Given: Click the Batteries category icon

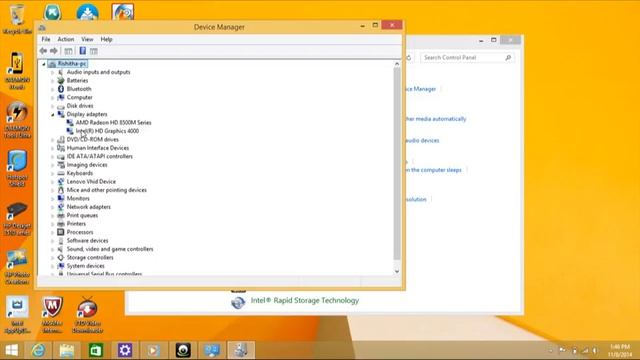Looking at the screenshot, I should (x=61, y=80).
